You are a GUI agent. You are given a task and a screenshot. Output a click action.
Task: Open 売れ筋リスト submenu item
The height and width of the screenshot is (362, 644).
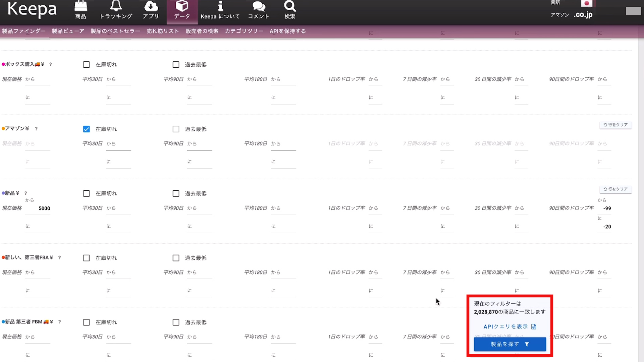coord(163,31)
